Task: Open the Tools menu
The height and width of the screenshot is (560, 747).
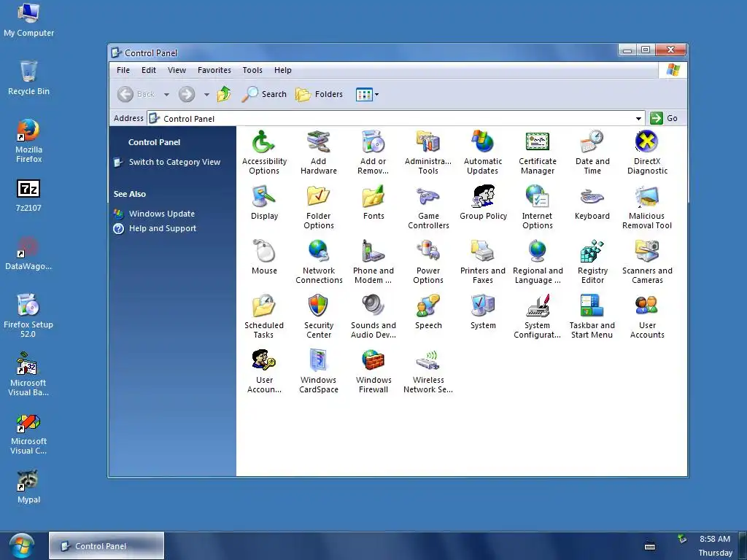Action: click(x=252, y=70)
